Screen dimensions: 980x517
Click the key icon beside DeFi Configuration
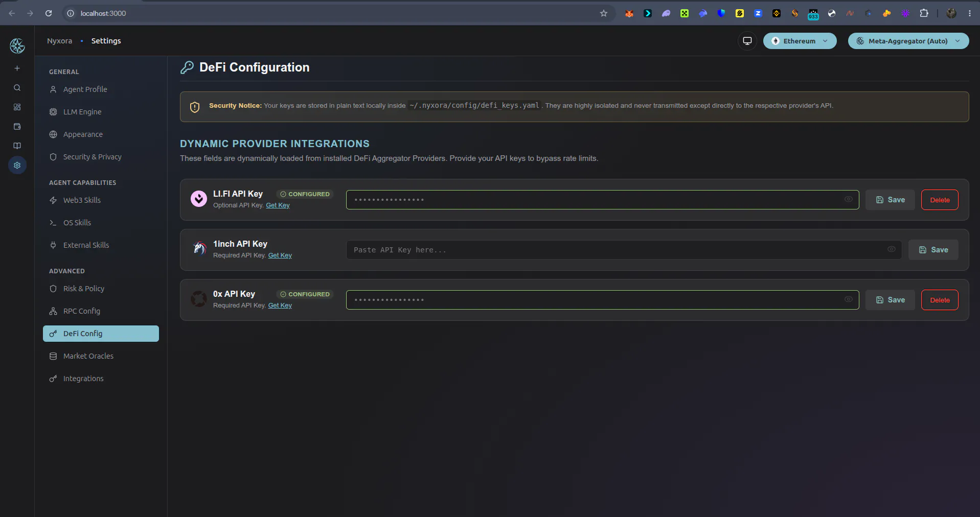tap(187, 67)
